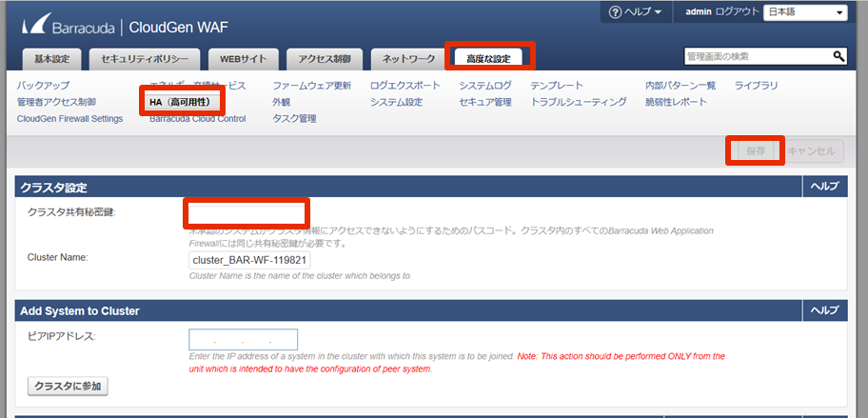Viewport: 868px width, 418px height.
Task: Open the ログエクスポート page
Action: [405, 86]
